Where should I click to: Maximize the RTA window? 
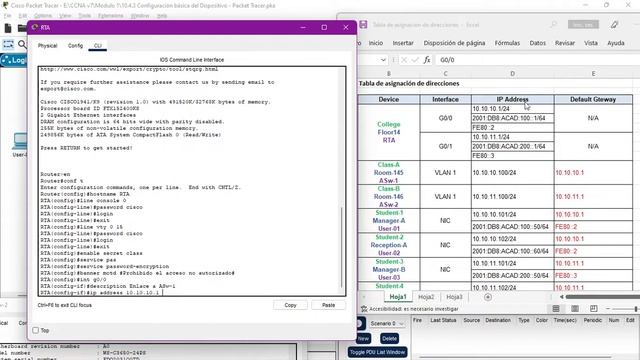click(x=324, y=27)
